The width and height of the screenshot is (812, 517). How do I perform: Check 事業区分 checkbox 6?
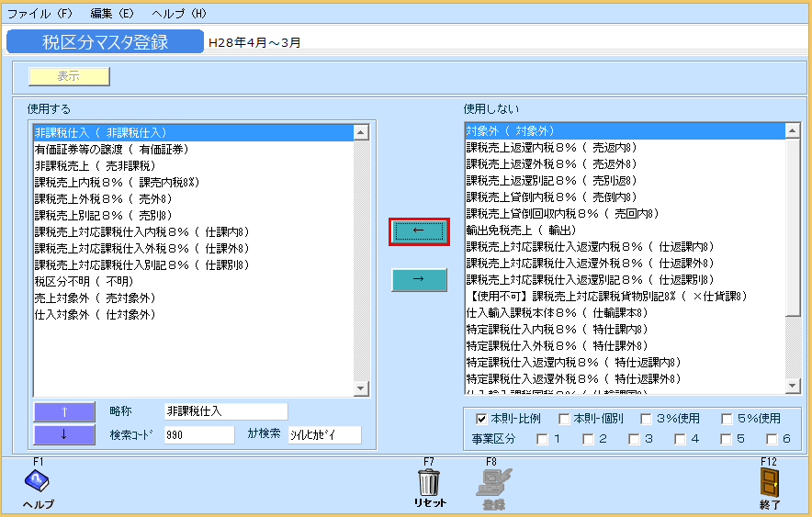(772, 439)
